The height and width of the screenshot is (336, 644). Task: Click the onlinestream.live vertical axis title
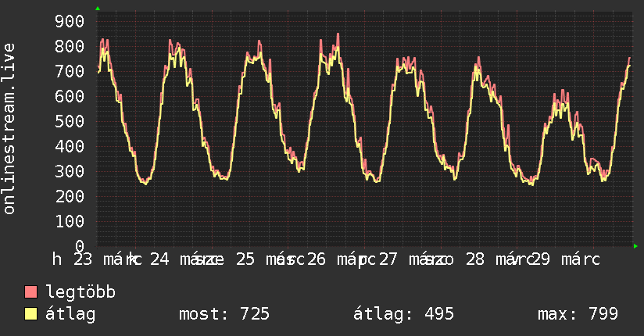click(9, 129)
